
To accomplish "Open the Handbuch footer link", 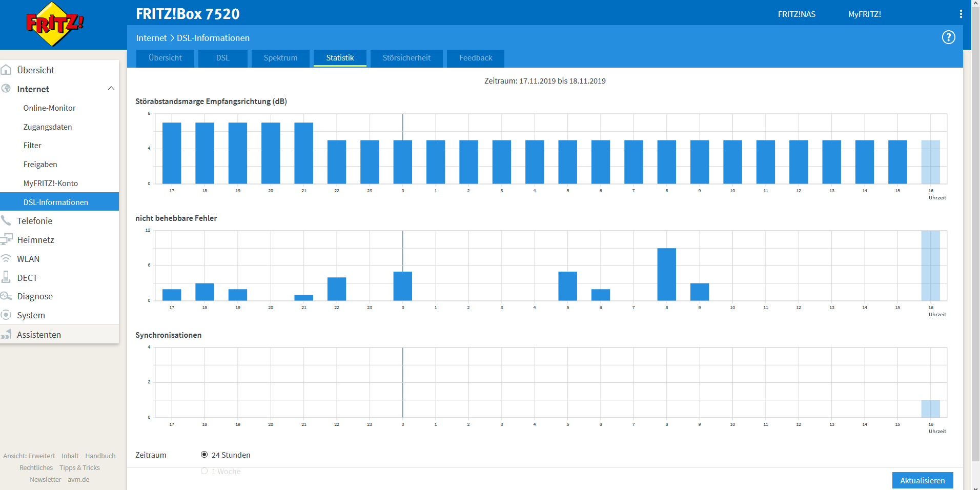I will pyautogui.click(x=100, y=456).
